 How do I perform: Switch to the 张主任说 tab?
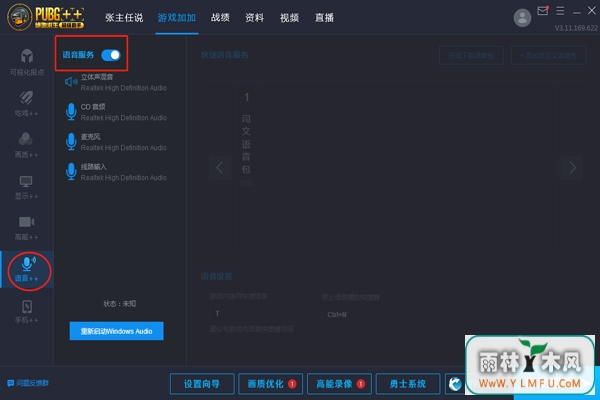[124, 18]
